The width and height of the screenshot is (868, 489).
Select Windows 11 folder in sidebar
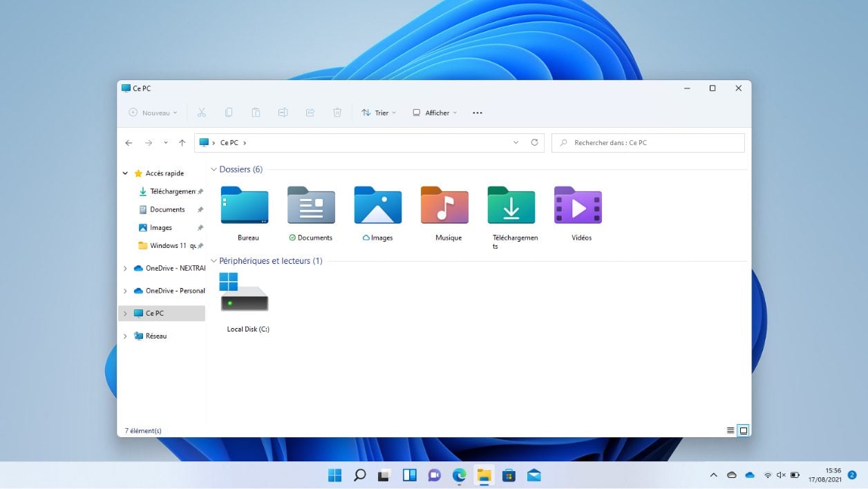pos(171,245)
